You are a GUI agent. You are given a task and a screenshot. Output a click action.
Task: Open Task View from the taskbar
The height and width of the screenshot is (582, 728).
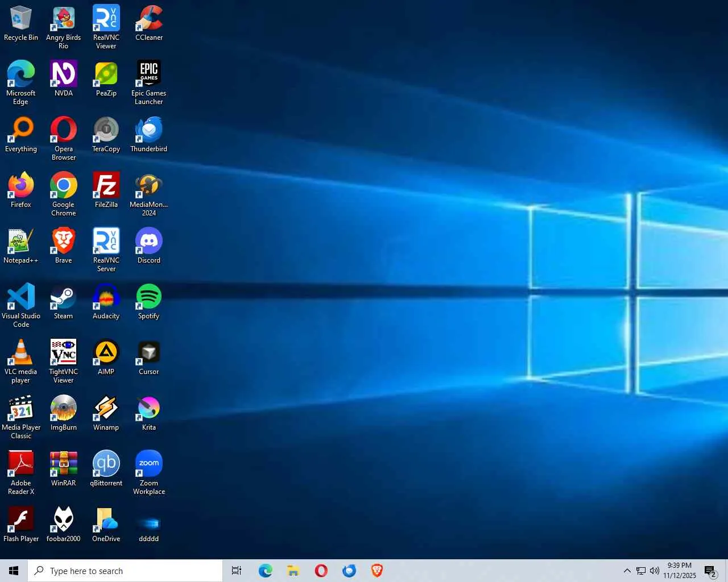point(237,571)
